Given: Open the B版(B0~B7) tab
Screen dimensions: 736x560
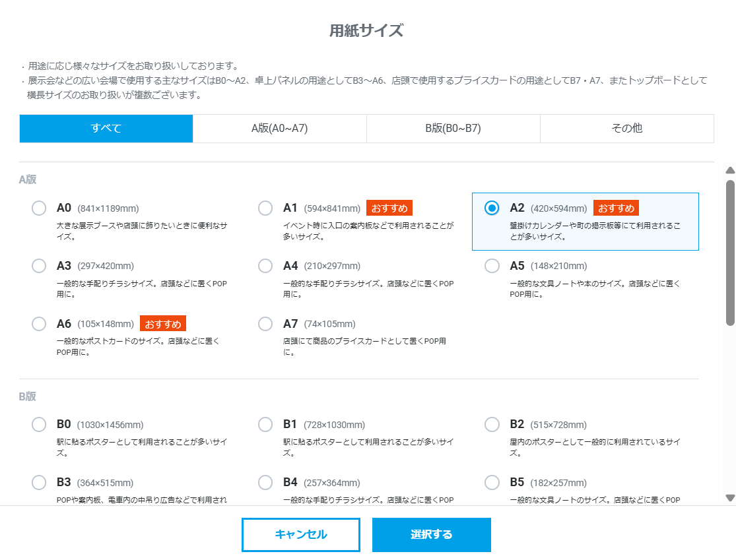Looking at the screenshot, I should point(453,129).
